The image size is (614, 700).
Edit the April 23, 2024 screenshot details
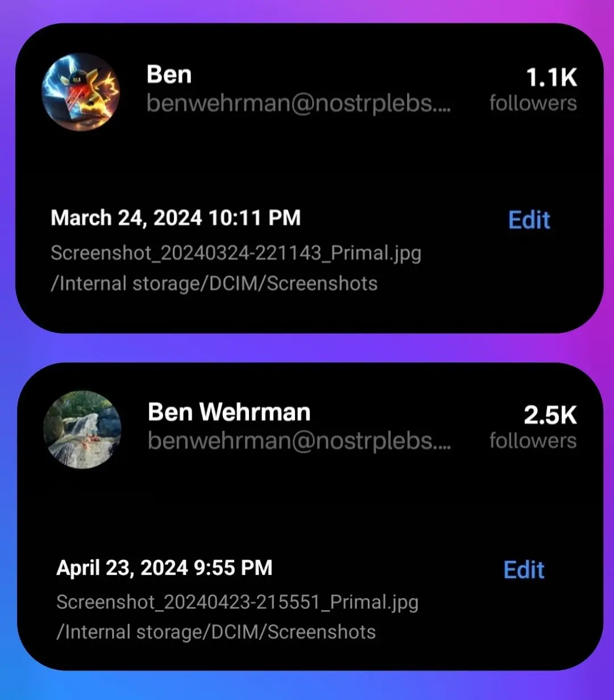(x=524, y=569)
